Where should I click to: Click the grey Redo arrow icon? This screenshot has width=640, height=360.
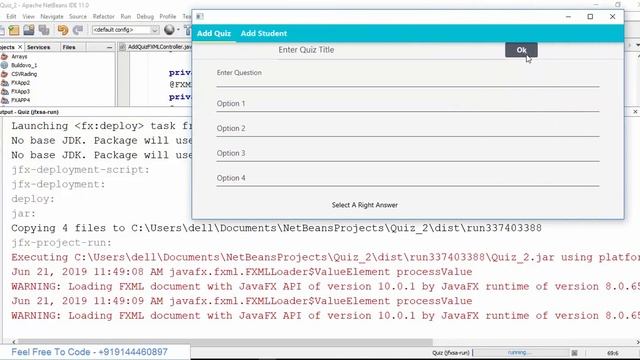(78, 30)
